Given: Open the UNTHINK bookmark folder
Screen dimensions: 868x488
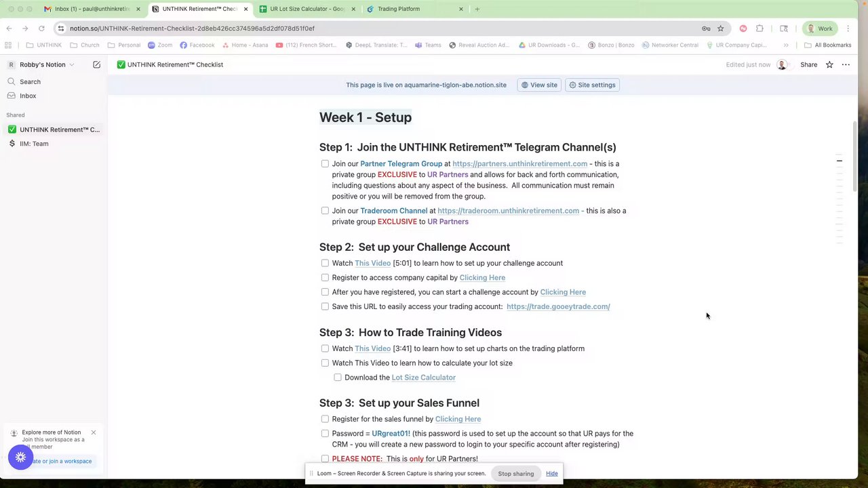Looking at the screenshot, I should coord(44,45).
